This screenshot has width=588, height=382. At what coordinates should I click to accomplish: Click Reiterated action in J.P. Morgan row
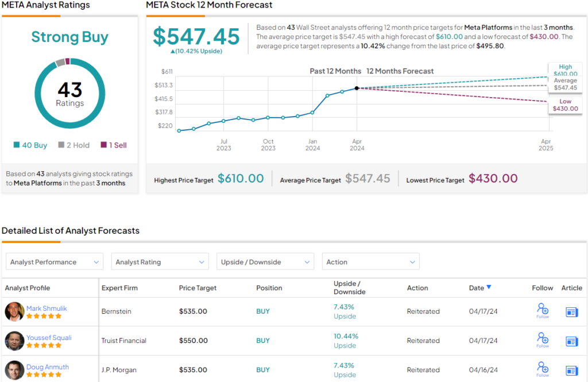tap(423, 369)
